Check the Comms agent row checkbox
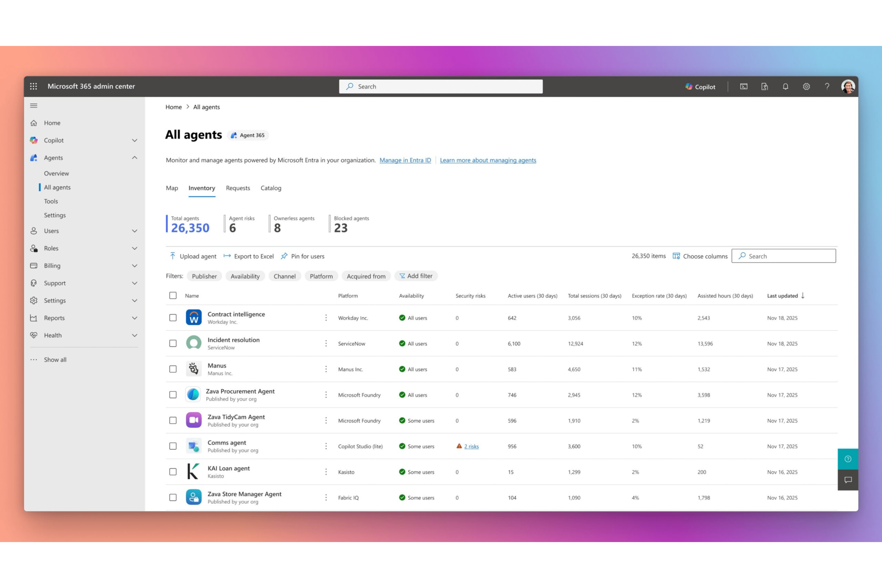882x588 pixels. (x=173, y=446)
